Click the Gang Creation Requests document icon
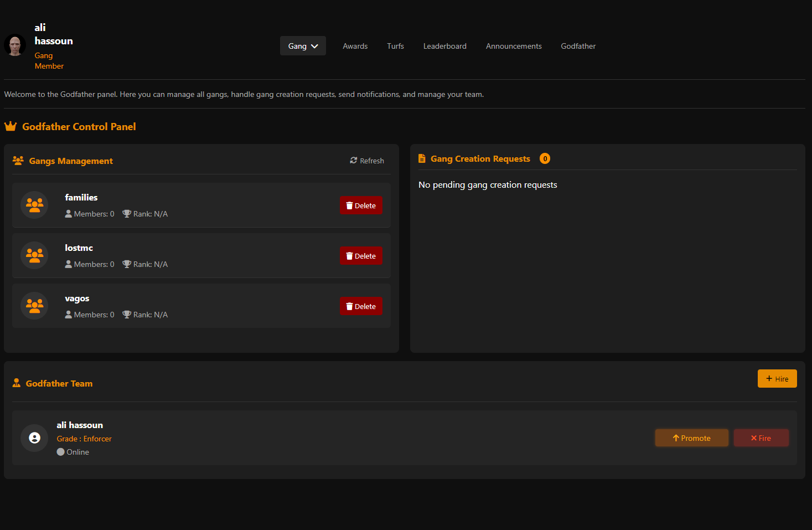This screenshot has height=530, width=812. [x=422, y=158]
